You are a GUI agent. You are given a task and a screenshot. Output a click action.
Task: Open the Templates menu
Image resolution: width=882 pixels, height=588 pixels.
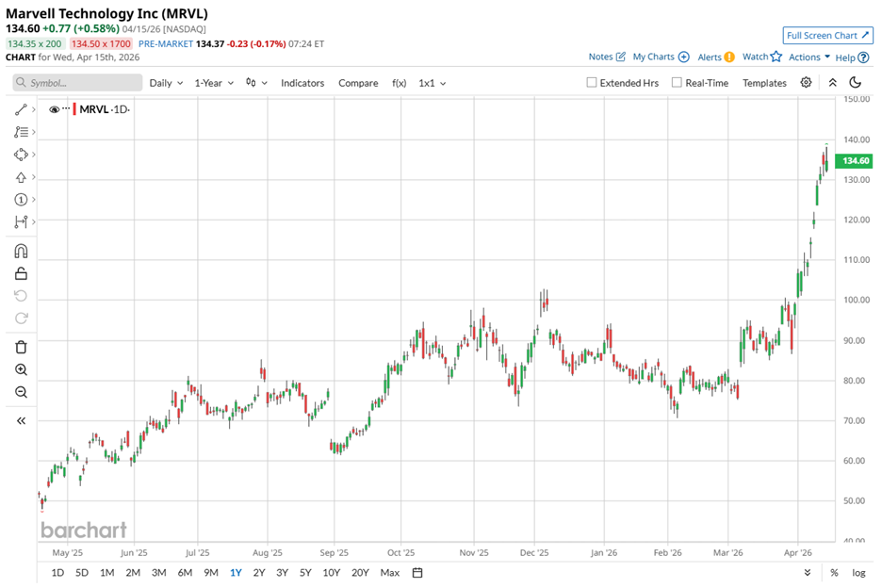point(764,83)
